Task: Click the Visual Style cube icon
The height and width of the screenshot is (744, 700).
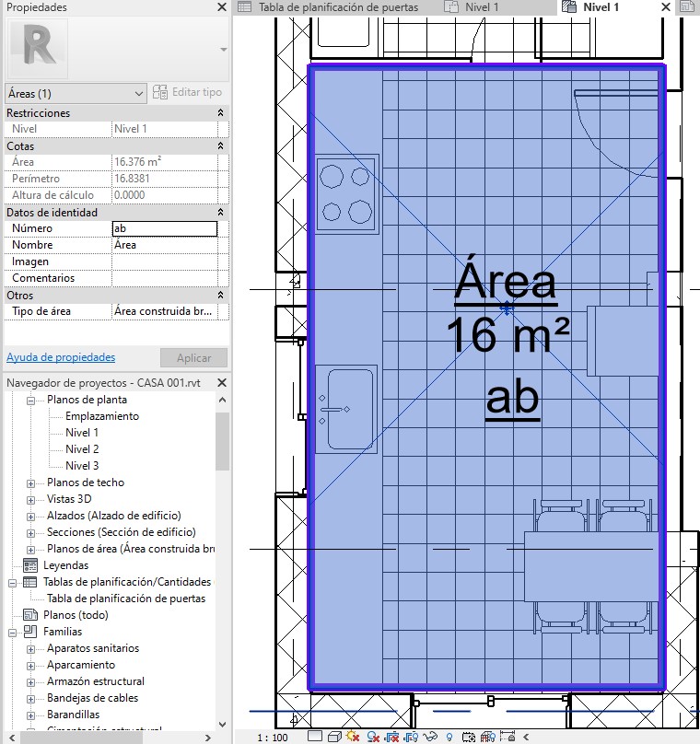Action: point(333,738)
